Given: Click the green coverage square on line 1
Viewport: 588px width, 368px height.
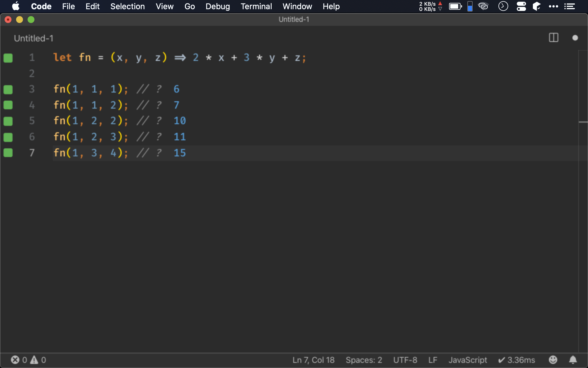Looking at the screenshot, I should pos(8,58).
